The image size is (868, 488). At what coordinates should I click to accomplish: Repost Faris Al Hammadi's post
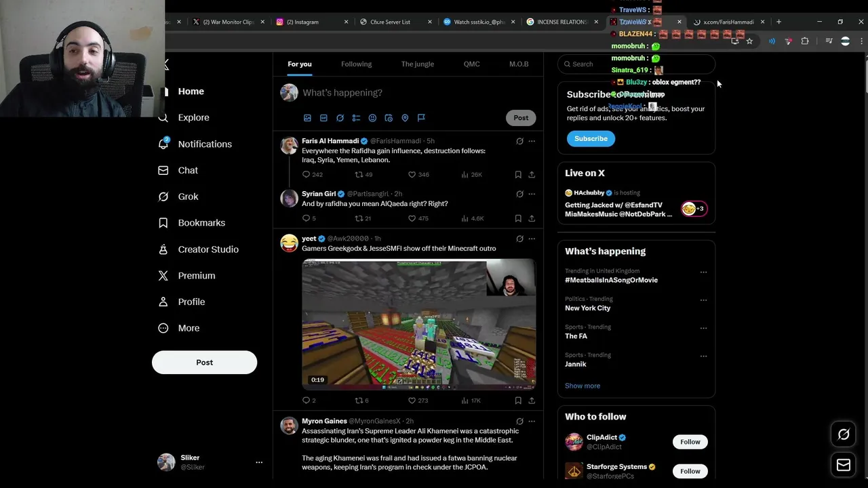(359, 175)
